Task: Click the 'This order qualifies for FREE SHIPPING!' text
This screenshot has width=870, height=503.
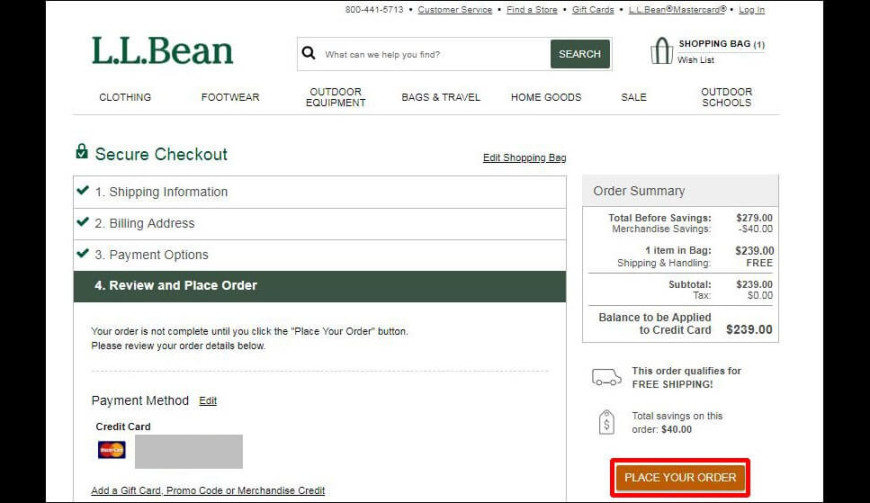Action: pos(686,378)
